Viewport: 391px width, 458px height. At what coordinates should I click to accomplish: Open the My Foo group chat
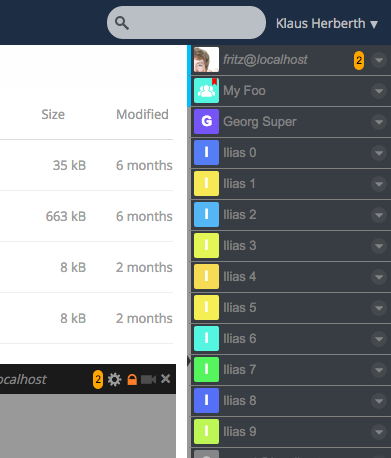coord(291,91)
